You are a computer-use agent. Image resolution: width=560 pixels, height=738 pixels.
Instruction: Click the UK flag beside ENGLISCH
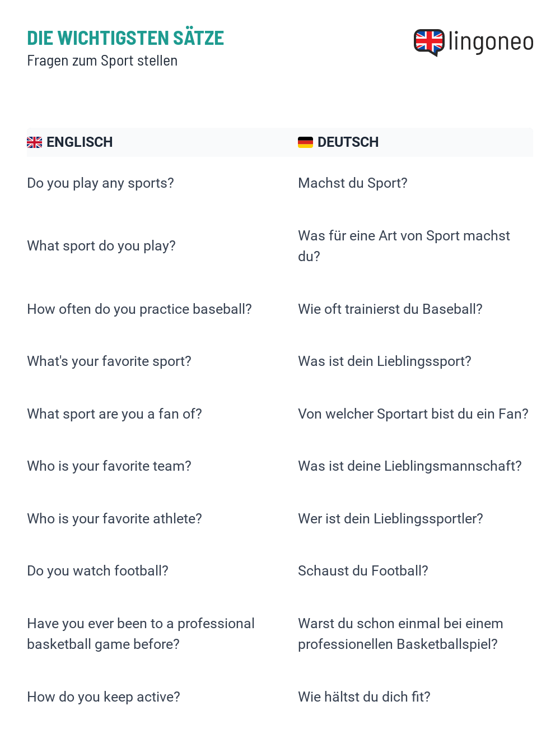(35, 142)
